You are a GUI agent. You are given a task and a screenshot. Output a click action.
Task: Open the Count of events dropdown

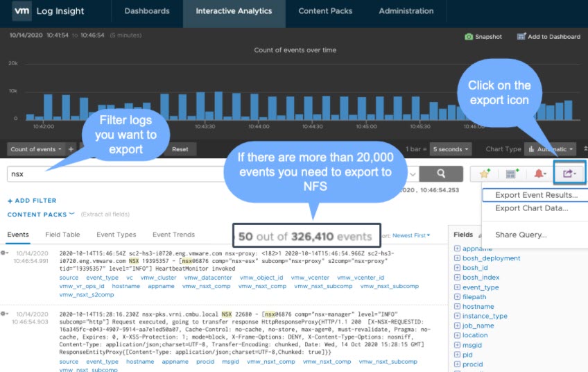click(36, 149)
